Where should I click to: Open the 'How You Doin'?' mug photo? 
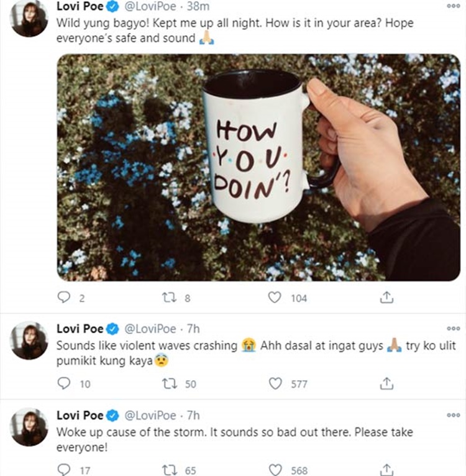(x=258, y=168)
